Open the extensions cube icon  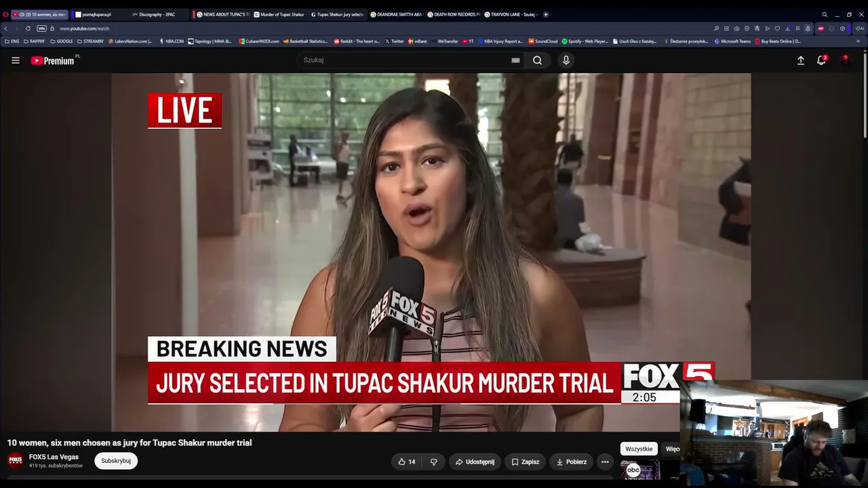coord(842,28)
